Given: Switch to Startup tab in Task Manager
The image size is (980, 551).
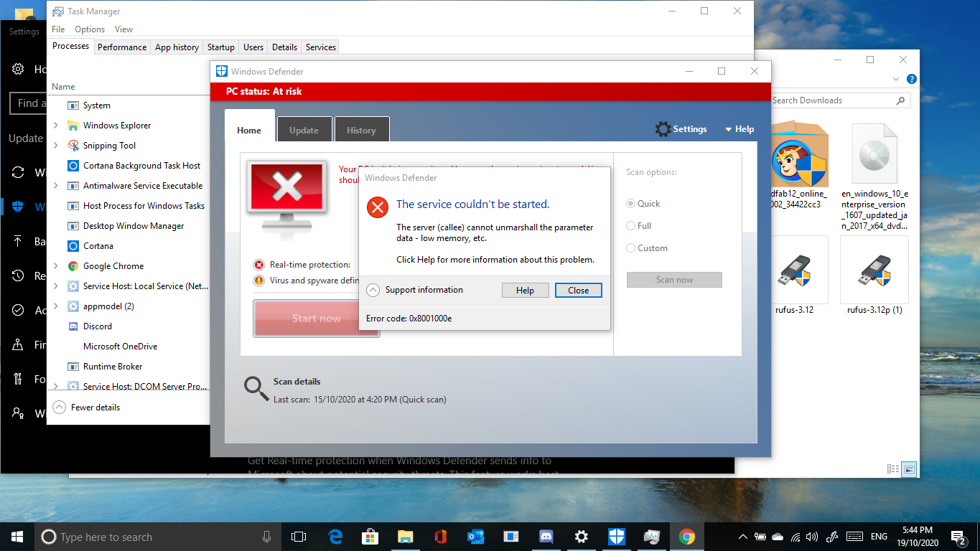Looking at the screenshot, I should pyautogui.click(x=221, y=47).
